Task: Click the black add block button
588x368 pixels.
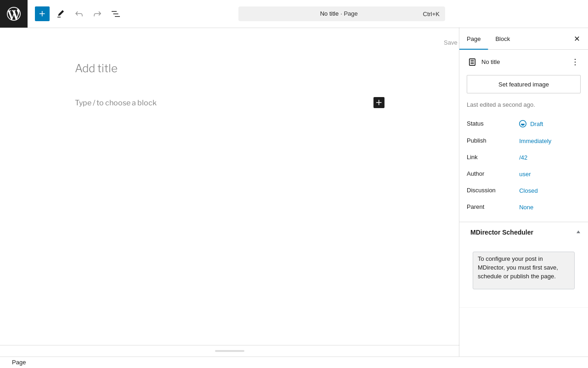Action: click(379, 103)
